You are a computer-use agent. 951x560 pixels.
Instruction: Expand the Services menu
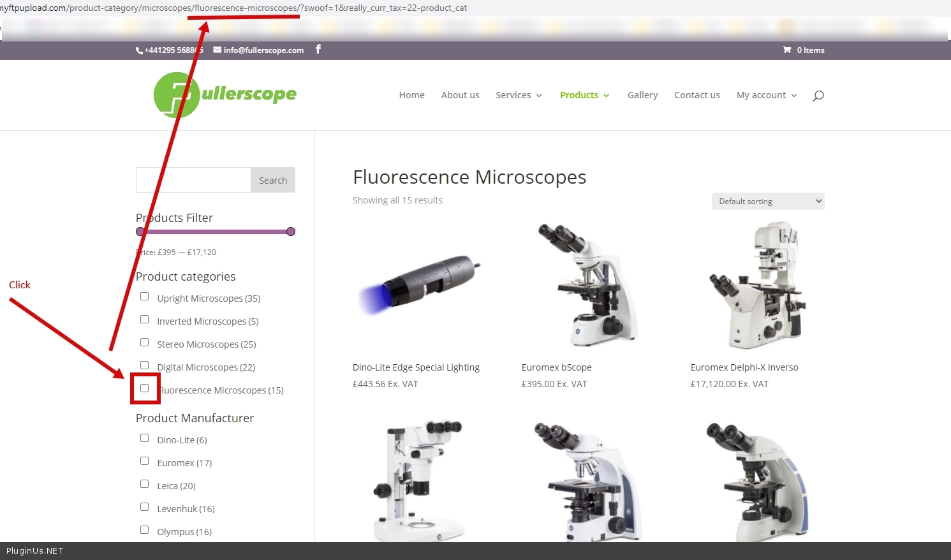point(519,95)
